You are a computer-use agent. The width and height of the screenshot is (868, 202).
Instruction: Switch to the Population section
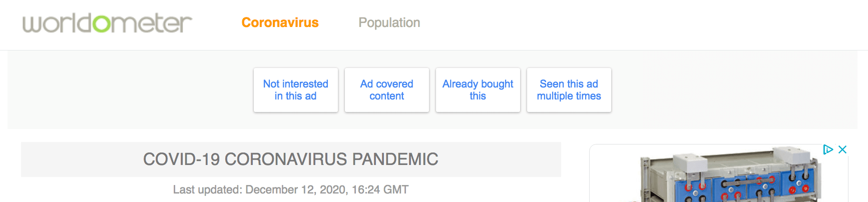click(389, 22)
